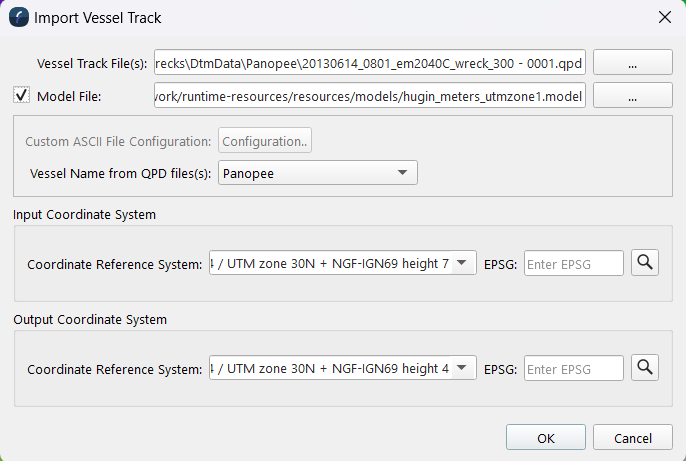686x461 pixels.
Task: Focus the input EPSG code field
Action: click(x=573, y=264)
